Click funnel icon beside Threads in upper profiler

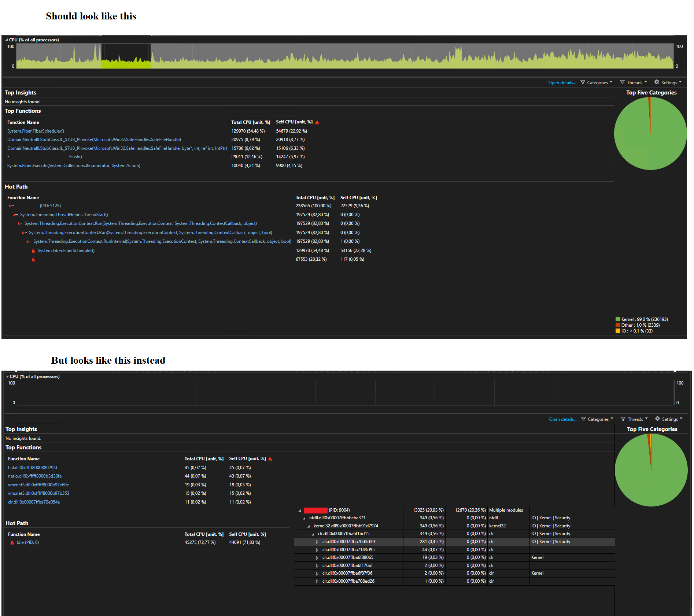click(x=622, y=82)
